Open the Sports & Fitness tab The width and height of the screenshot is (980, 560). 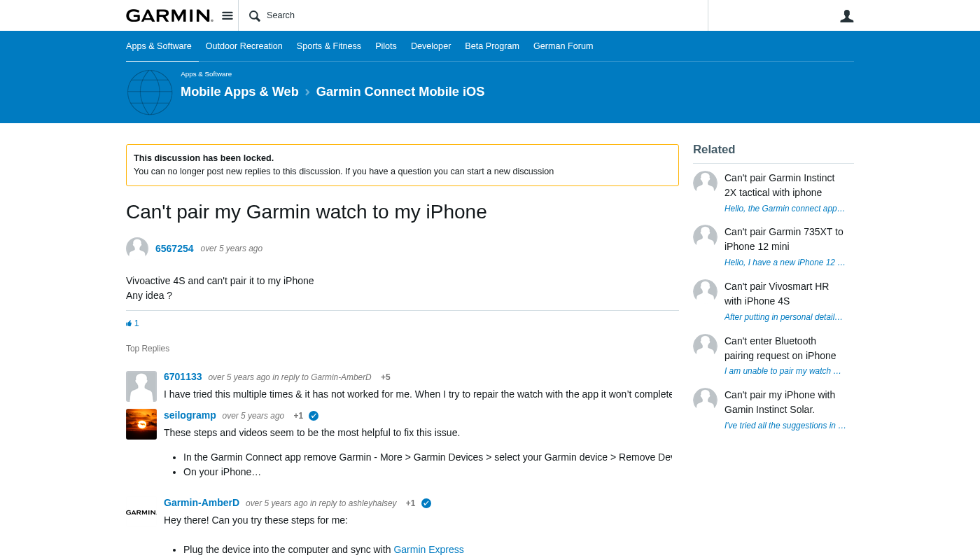328,46
